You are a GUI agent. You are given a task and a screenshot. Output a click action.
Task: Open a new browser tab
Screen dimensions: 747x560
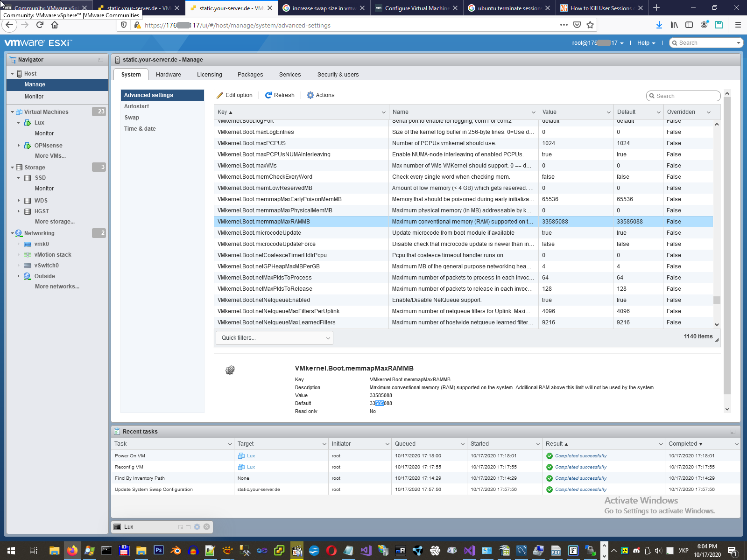[x=656, y=8]
